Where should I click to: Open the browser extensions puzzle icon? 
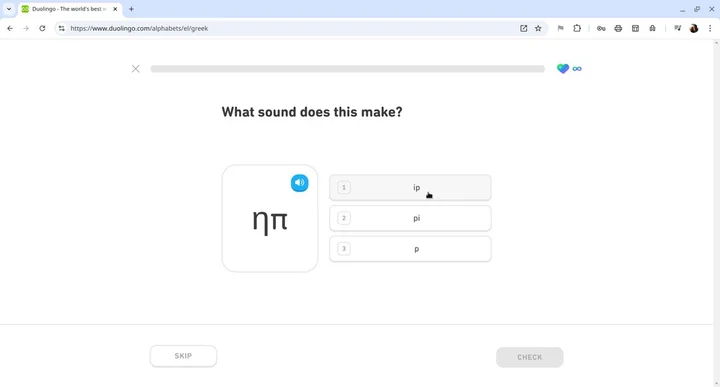pyautogui.click(x=577, y=28)
